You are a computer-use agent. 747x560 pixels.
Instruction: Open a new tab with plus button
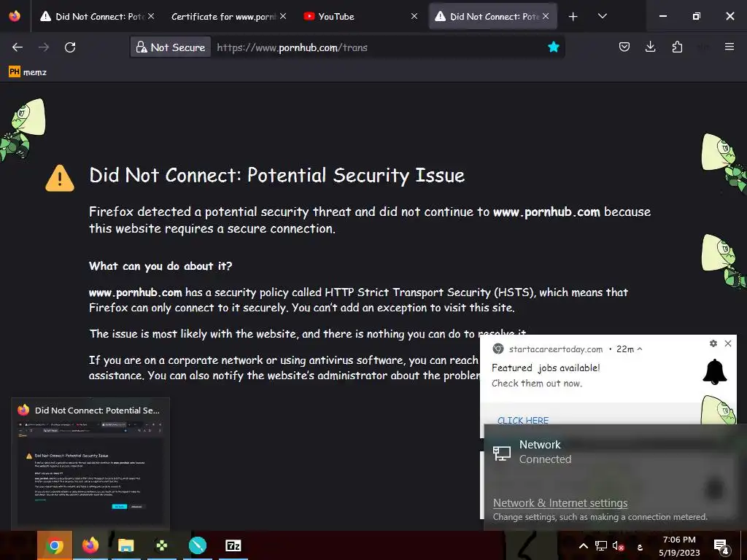point(573,17)
